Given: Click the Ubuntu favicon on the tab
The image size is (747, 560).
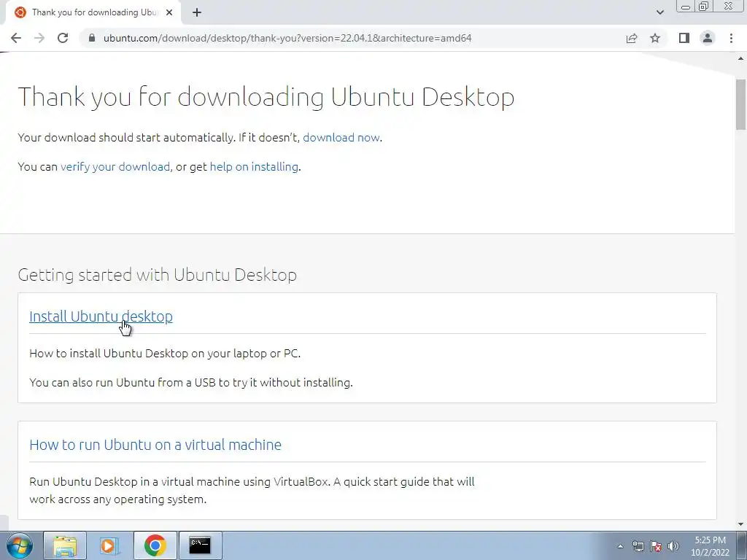Looking at the screenshot, I should click(x=20, y=12).
